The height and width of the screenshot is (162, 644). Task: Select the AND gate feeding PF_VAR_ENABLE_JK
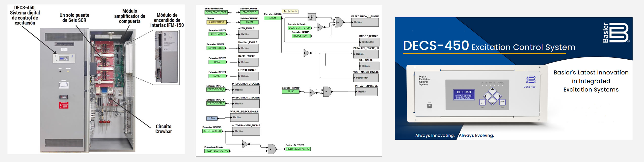327,92
